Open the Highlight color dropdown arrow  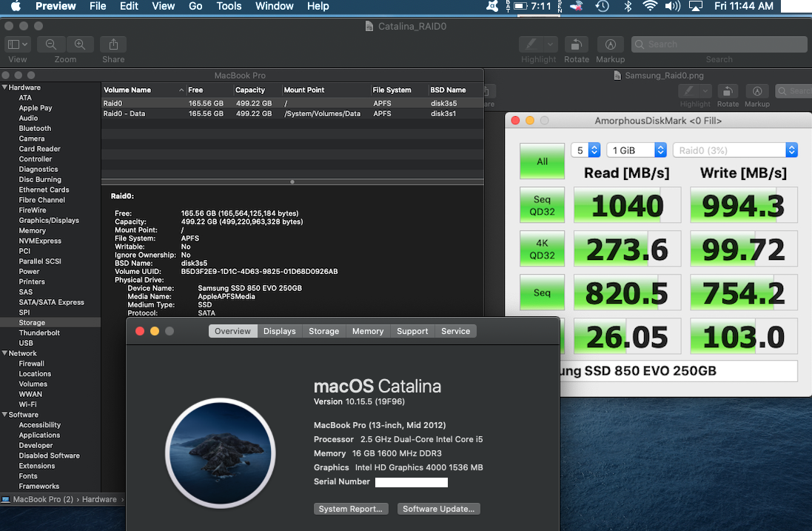pos(551,44)
